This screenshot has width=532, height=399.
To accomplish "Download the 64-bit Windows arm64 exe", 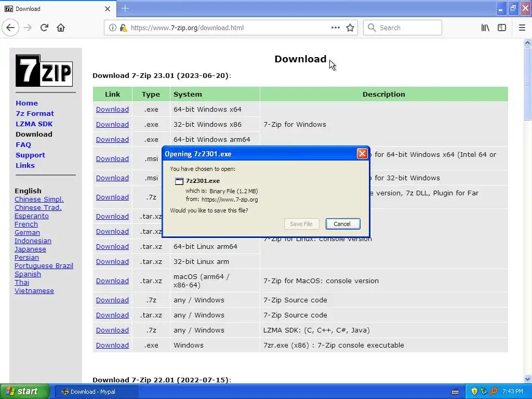I will pos(112,139).
